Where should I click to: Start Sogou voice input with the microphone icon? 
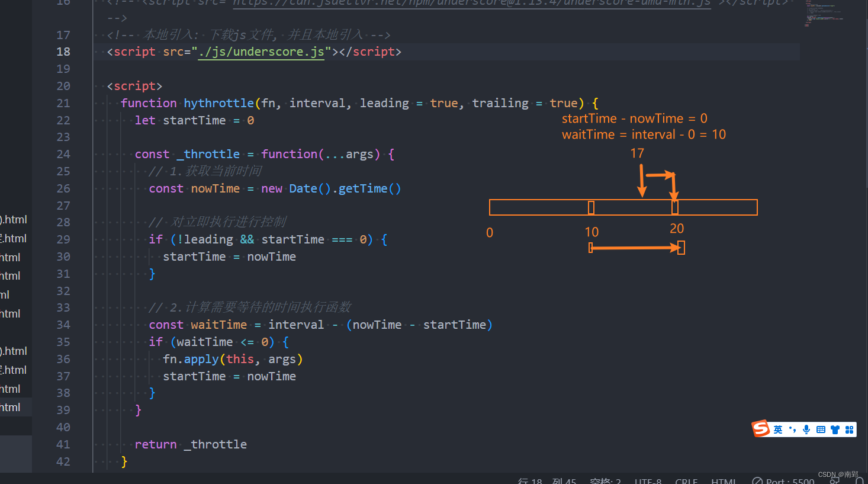[x=806, y=429]
